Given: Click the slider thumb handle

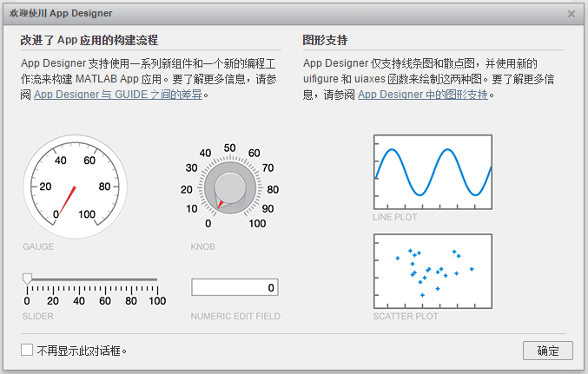Looking at the screenshot, I should coord(27,279).
